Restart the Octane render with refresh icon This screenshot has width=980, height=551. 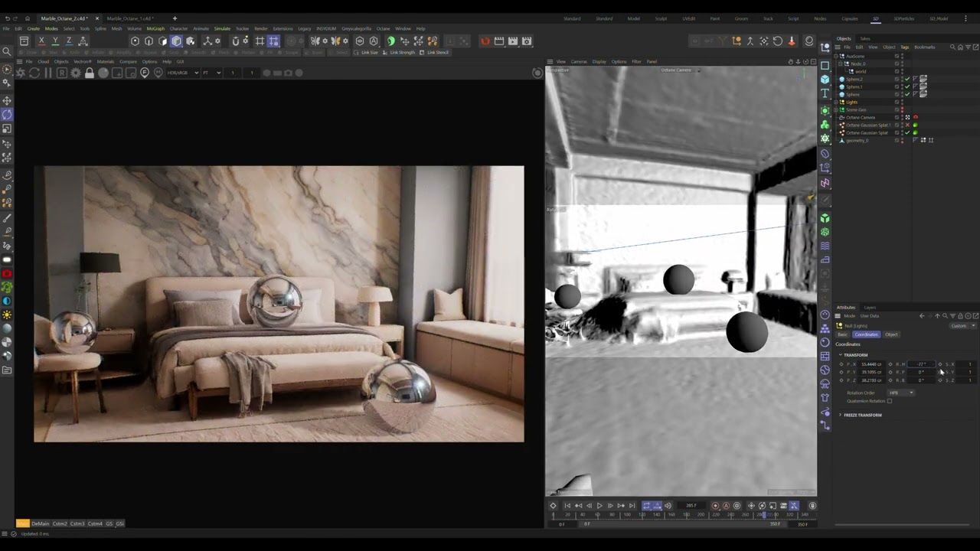click(34, 73)
